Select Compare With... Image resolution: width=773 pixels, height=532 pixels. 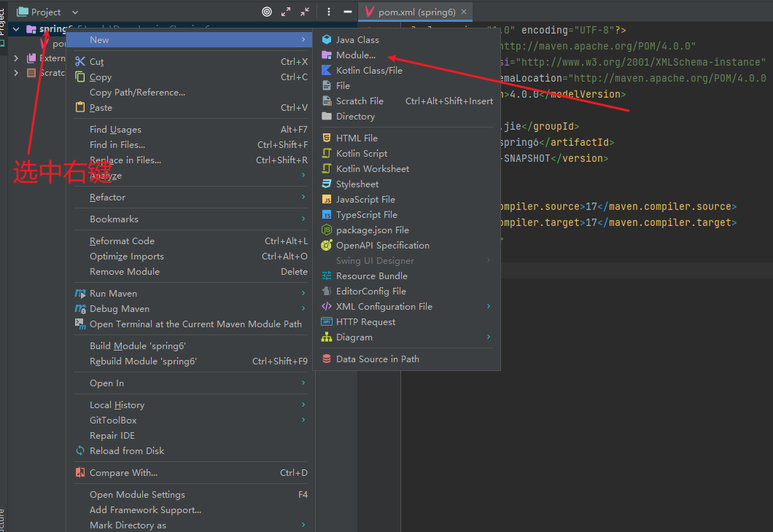click(190, 473)
